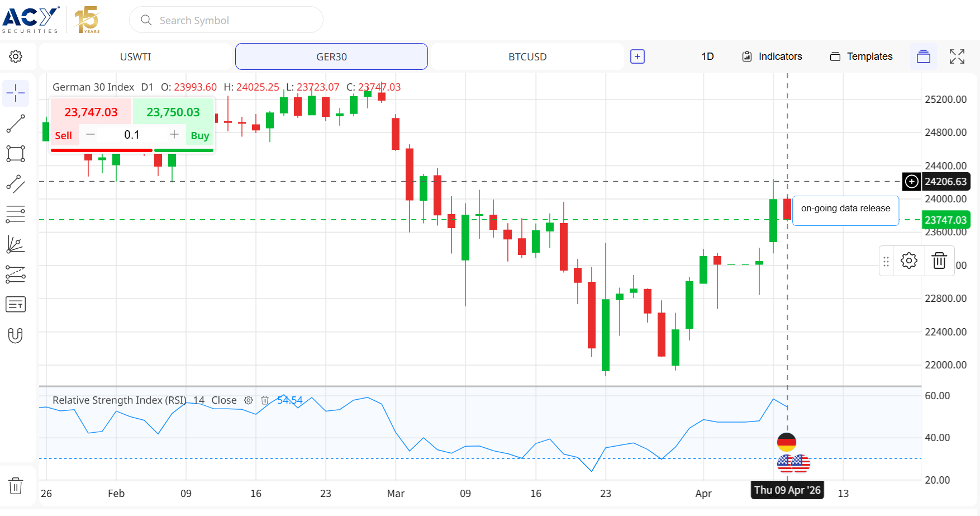
Task: Switch to the USWTI tab
Action: pos(136,56)
